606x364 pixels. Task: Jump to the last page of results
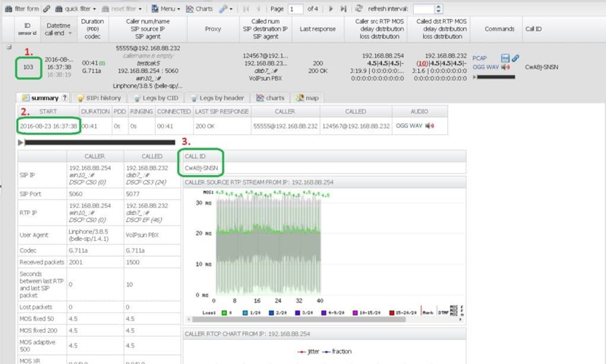[343, 9]
